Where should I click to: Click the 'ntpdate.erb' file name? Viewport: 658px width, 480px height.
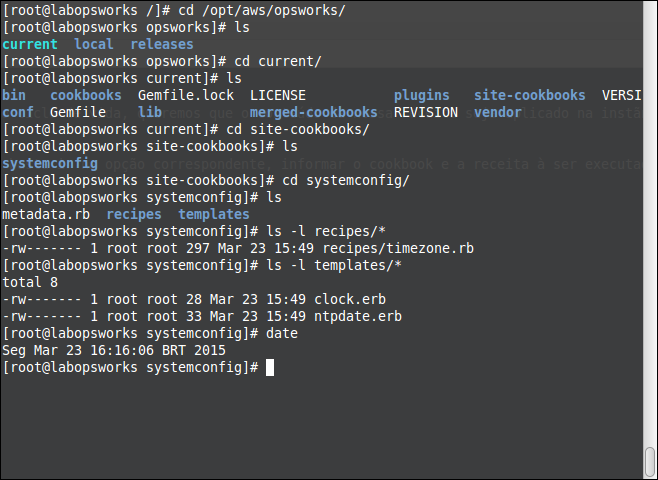click(358, 316)
